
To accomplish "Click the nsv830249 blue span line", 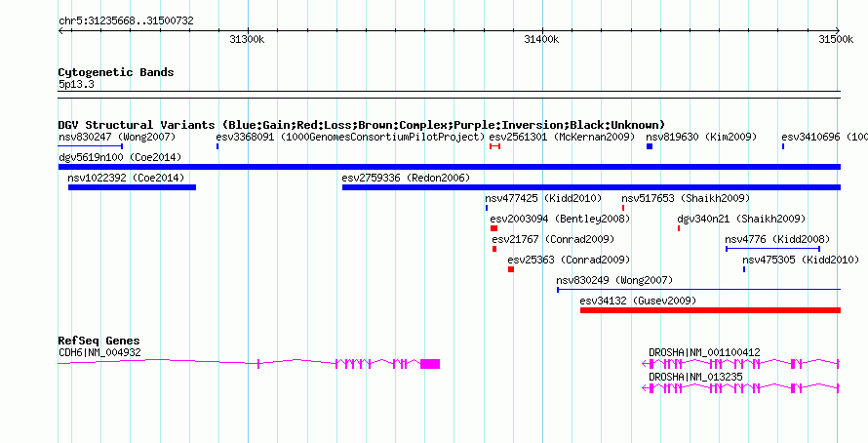I will pos(698,290).
